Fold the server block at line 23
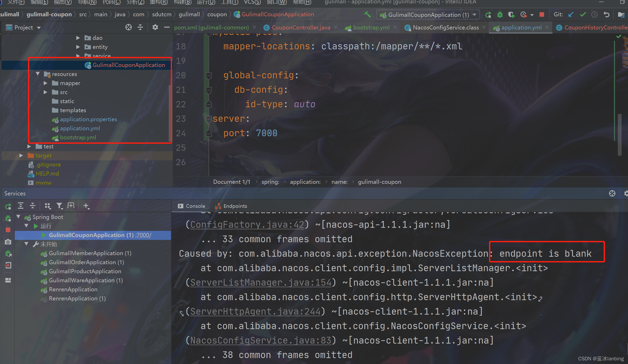628x364 pixels. pyautogui.click(x=209, y=119)
